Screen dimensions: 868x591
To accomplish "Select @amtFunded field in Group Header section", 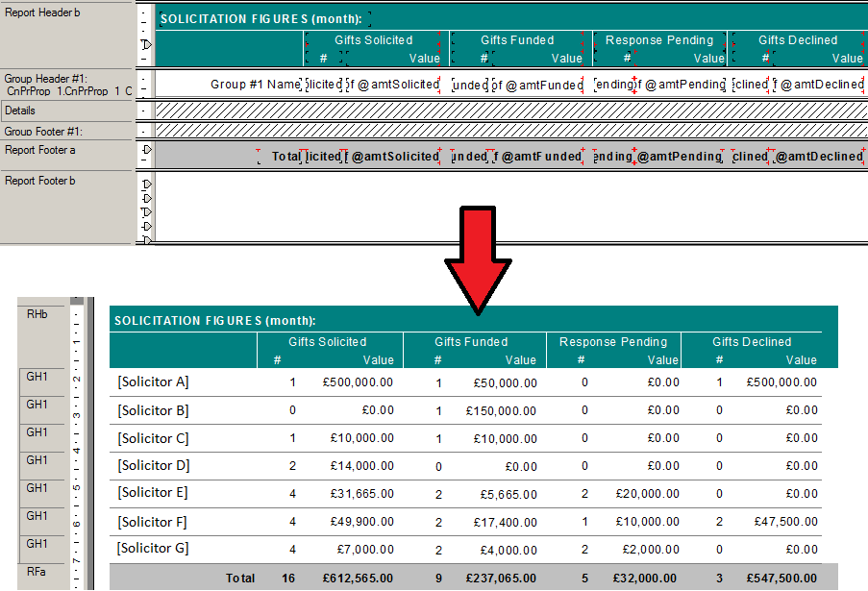I will (x=538, y=85).
